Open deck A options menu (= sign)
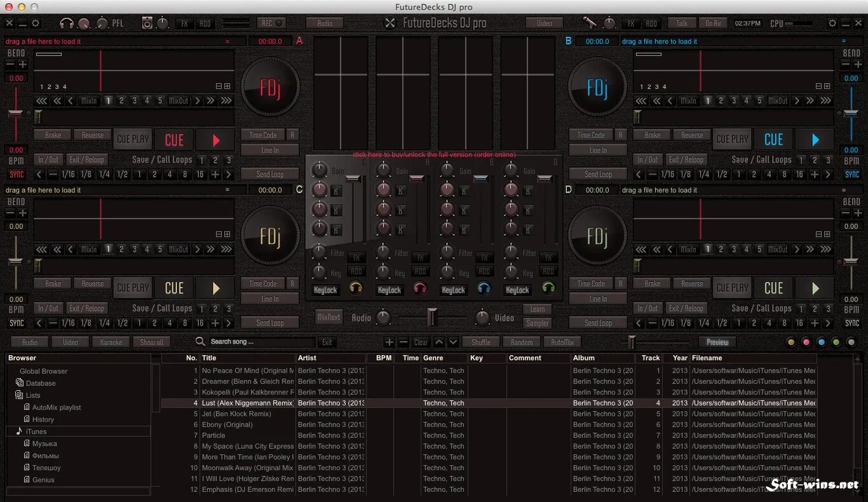Image resolution: width=868 pixels, height=502 pixels. tap(227, 41)
